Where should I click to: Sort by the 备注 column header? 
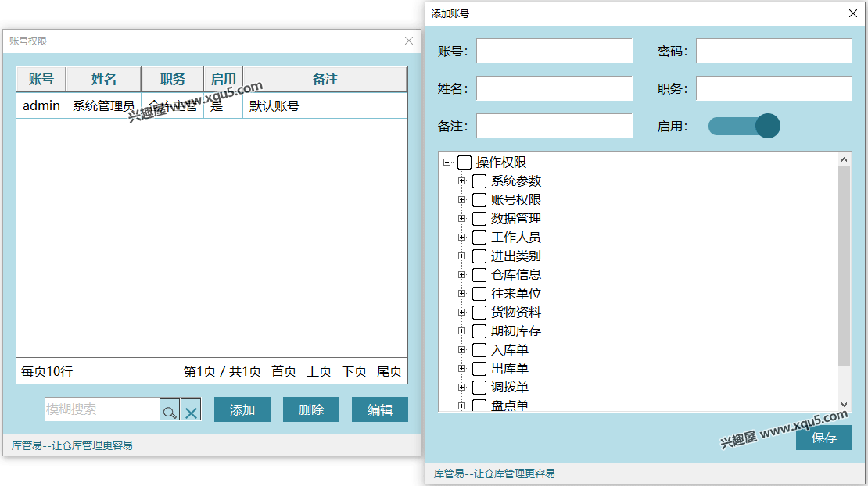pyautogui.click(x=325, y=79)
